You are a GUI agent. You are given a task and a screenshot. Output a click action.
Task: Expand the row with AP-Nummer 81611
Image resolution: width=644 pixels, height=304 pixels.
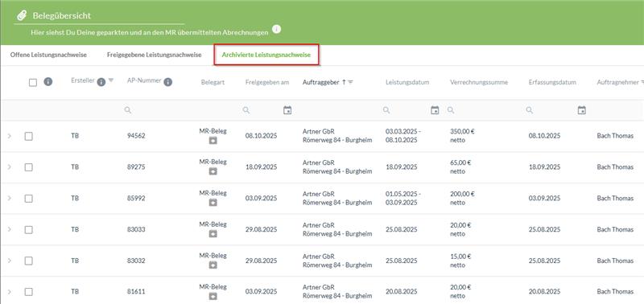tap(10, 291)
